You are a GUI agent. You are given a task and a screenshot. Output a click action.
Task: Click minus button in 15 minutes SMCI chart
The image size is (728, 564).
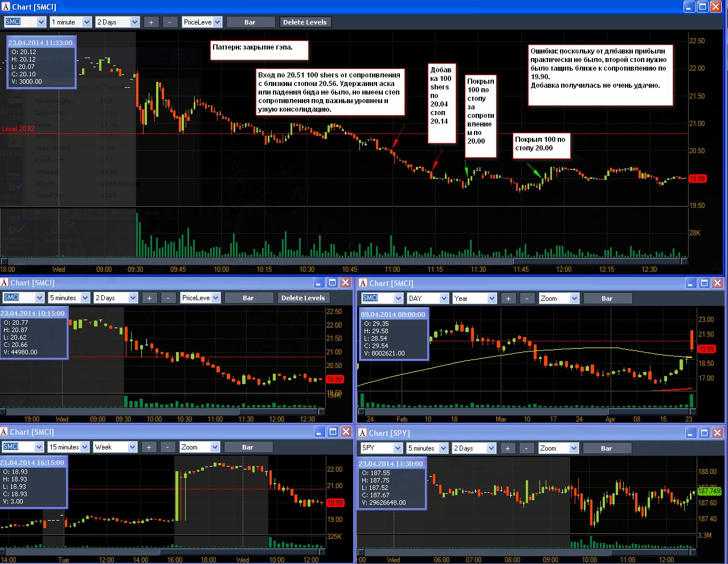click(167, 447)
